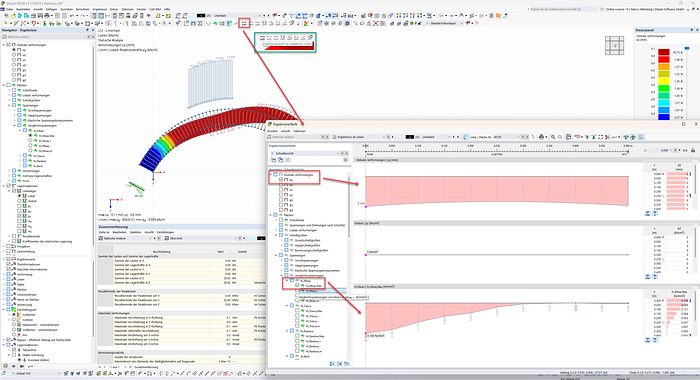Open Berechnen menu
This screenshot has width=700, height=380.
click(83, 9)
